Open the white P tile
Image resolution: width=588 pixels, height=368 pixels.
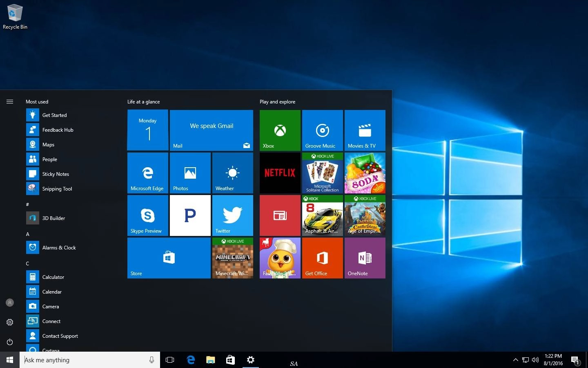tap(190, 215)
